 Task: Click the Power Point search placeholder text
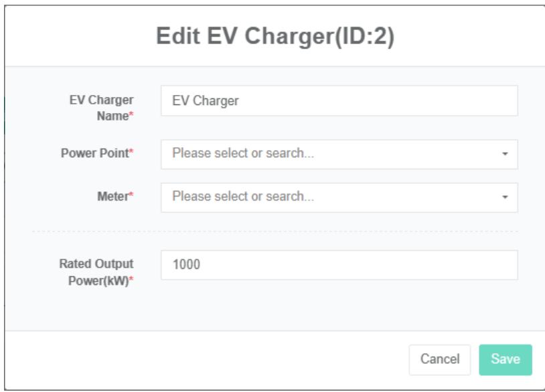coord(243,153)
